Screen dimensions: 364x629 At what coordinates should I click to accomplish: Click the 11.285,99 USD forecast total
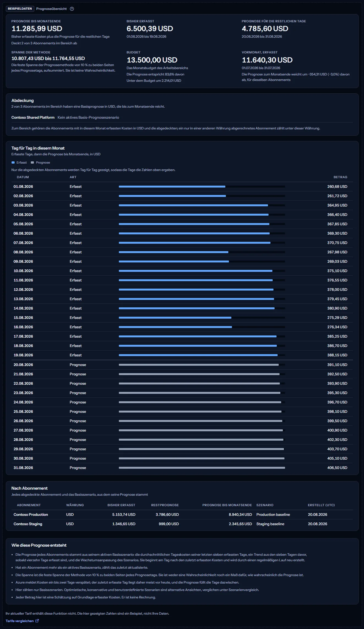point(37,29)
